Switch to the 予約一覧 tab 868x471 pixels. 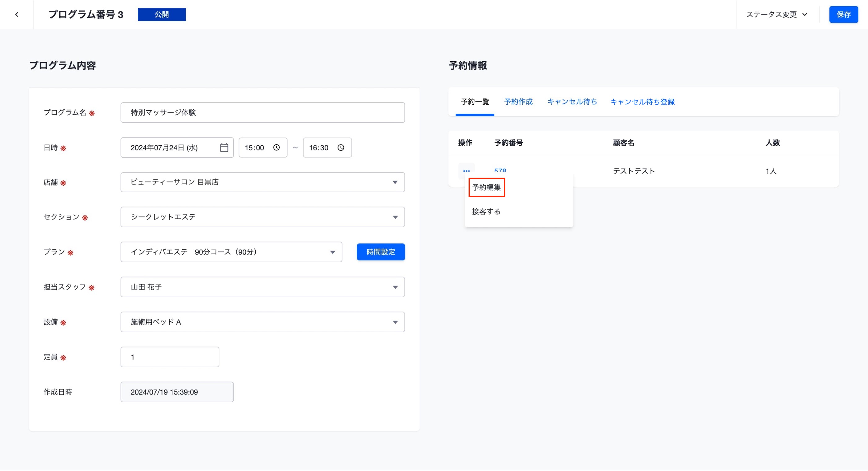click(475, 102)
